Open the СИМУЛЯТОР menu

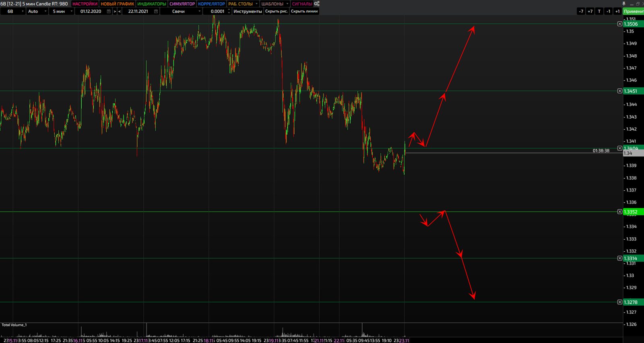182,4
